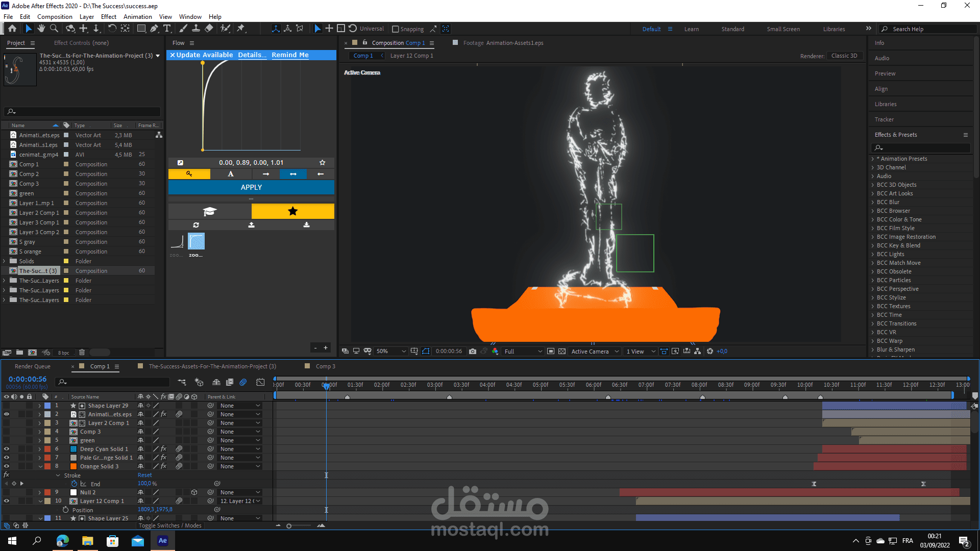Click the timeline zoom slider handle

(289, 525)
